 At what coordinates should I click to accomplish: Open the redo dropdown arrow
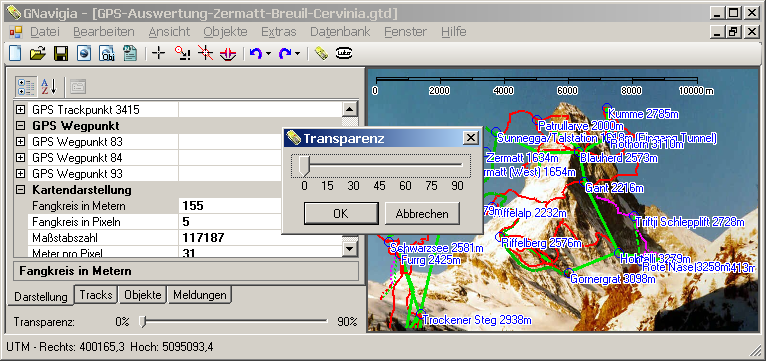(298, 53)
